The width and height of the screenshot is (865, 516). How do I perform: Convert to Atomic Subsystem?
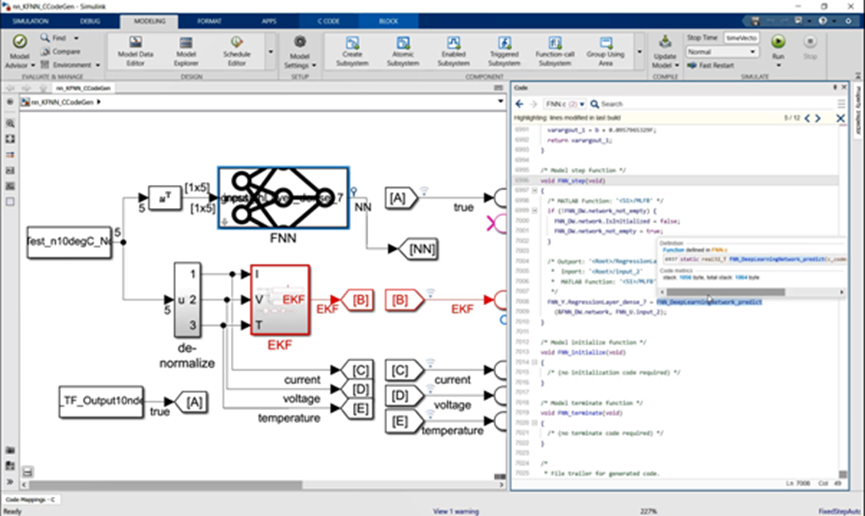tap(403, 51)
